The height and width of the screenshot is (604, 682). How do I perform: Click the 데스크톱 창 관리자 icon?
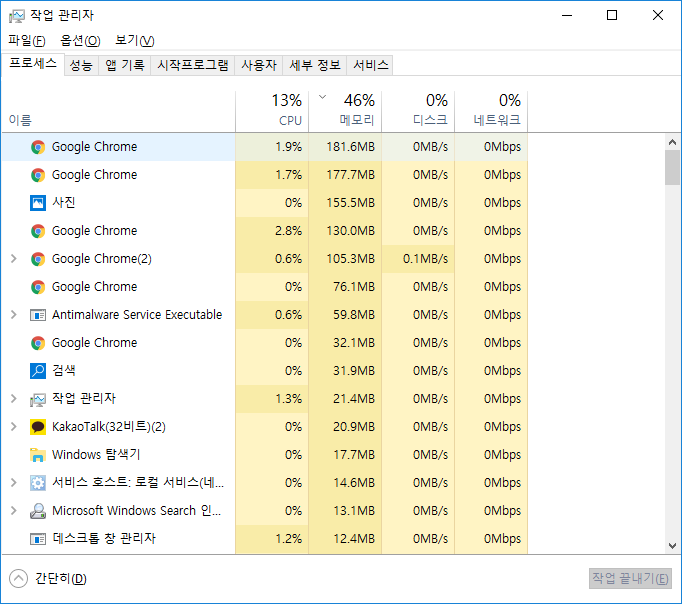click(38, 539)
